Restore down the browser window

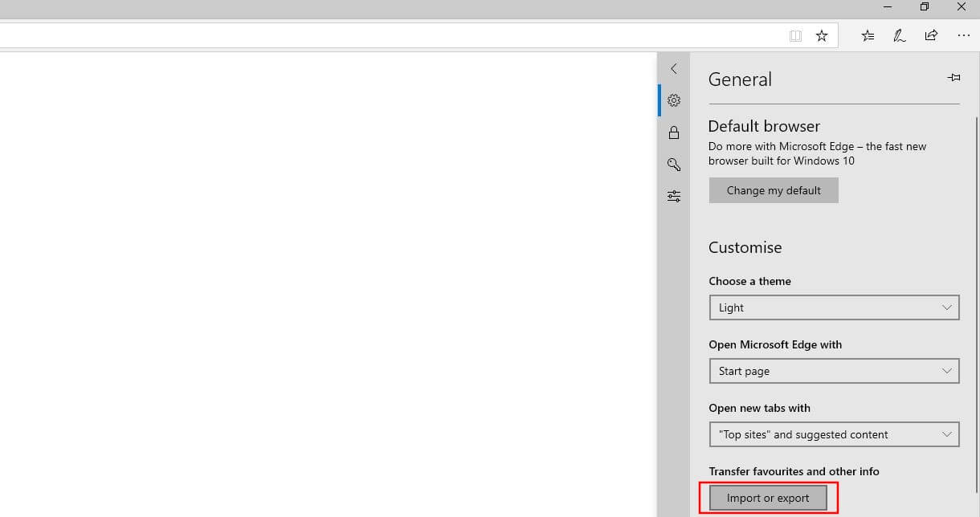(925, 7)
